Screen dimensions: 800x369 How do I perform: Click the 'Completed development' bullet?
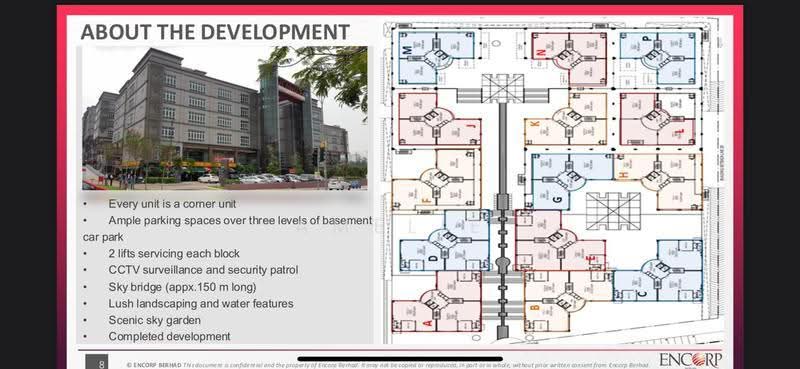click(169, 336)
